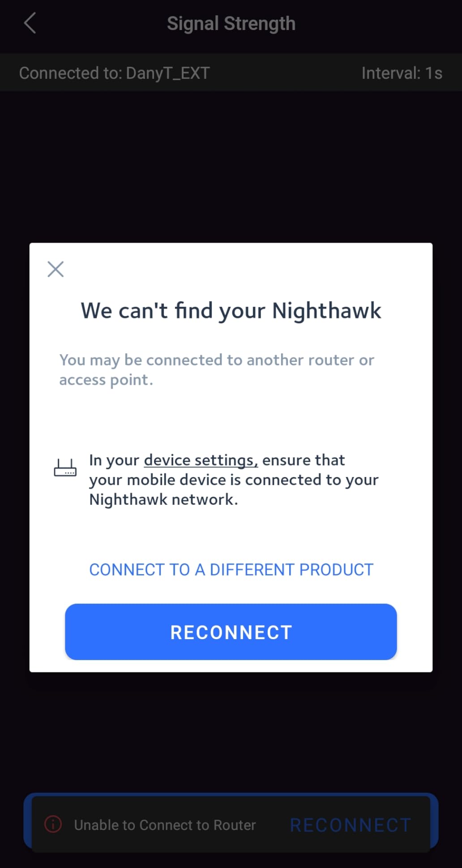The height and width of the screenshot is (868, 462).
Task: Tap the Signal Strength page title
Action: (231, 23)
